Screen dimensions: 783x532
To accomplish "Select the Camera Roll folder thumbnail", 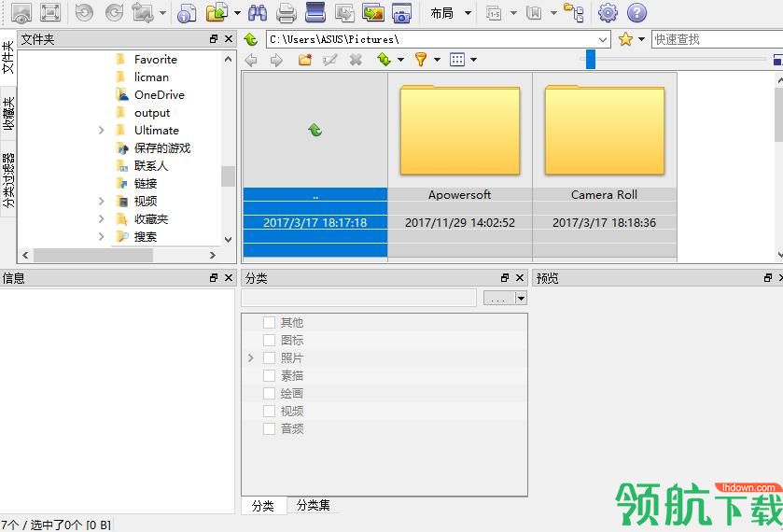I will coord(604,166).
